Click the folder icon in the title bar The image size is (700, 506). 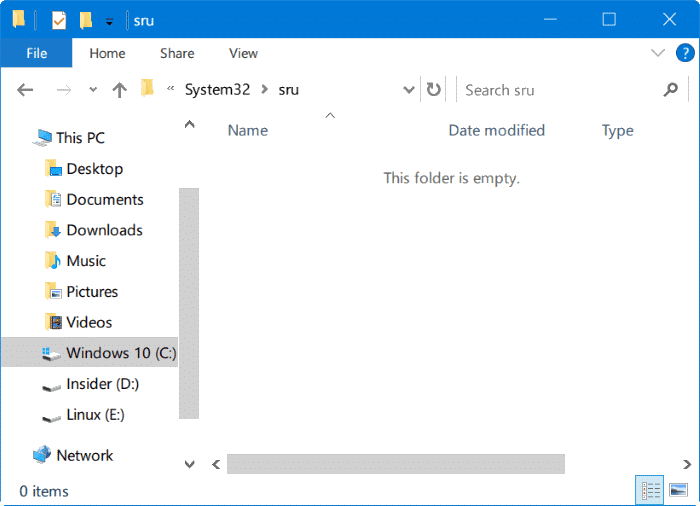[x=18, y=19]
